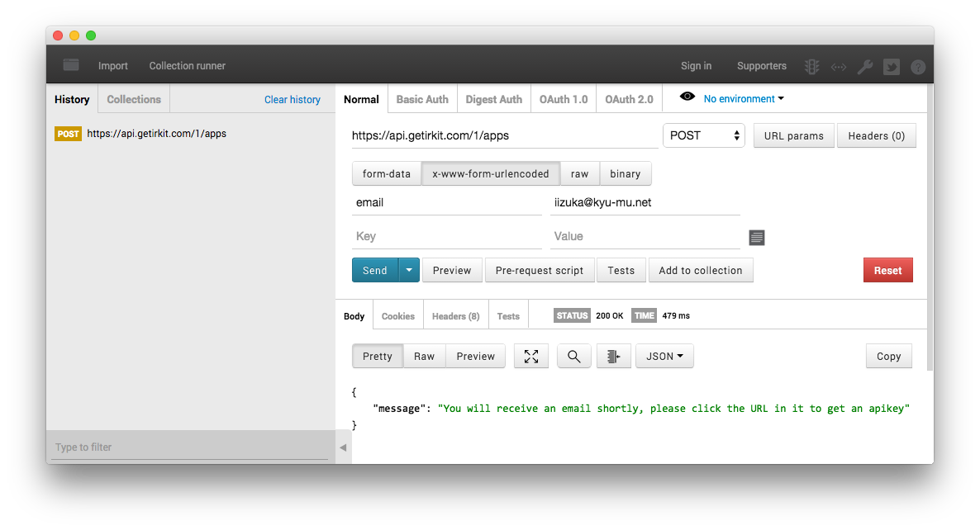Image resolution: width=980 pixels, height=530 pixels.
Task: Click the vertical scrollbar on the right
Action: tap(930, 227)
